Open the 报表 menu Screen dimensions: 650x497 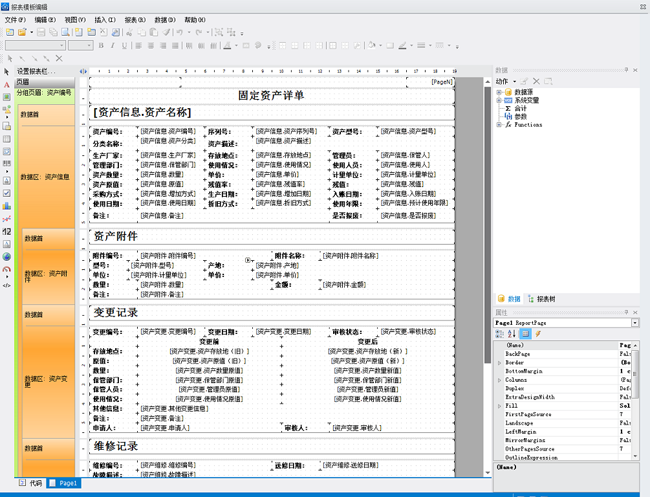pos(133,20)
